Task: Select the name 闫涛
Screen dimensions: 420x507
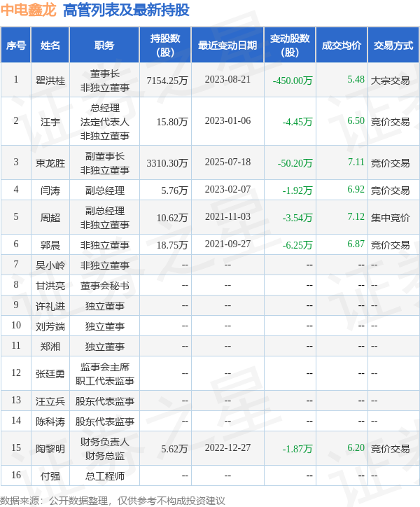Action: 50,190
